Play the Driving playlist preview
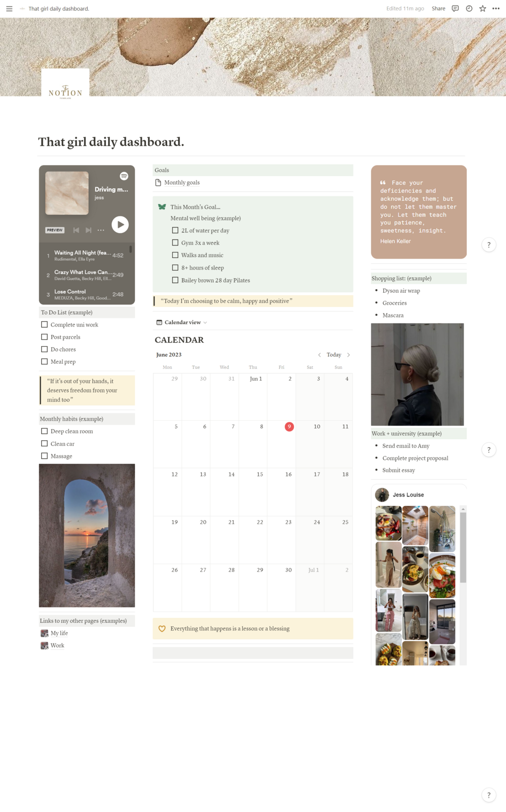The width and height of the screenshot is (506, 812). 120,224
